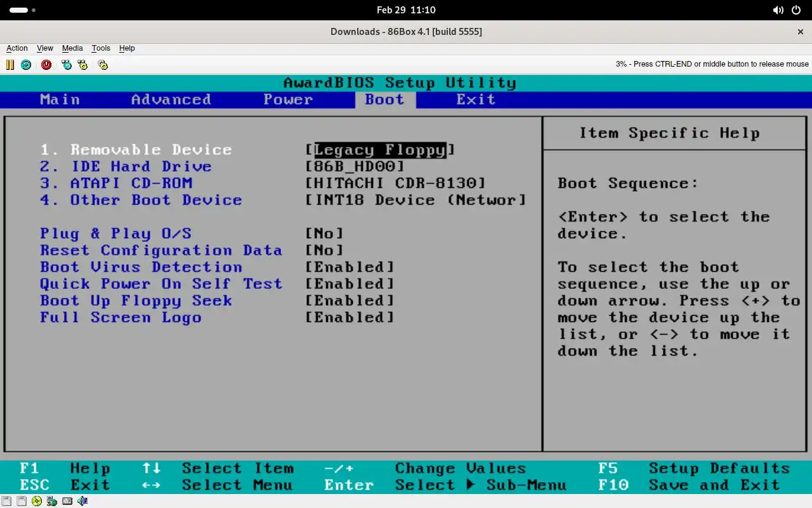
Task: Select the Quick Power On Self Test label
Action: pos(161,284)
